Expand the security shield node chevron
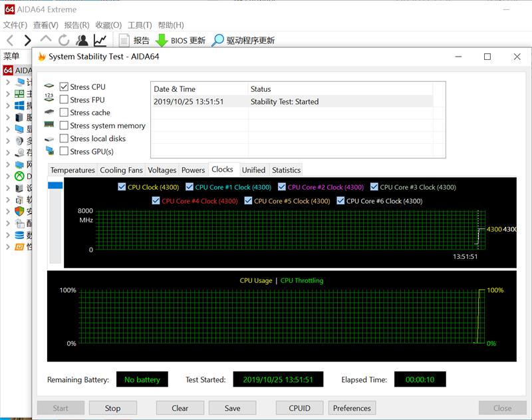532x420 pixels. (8, 211)
